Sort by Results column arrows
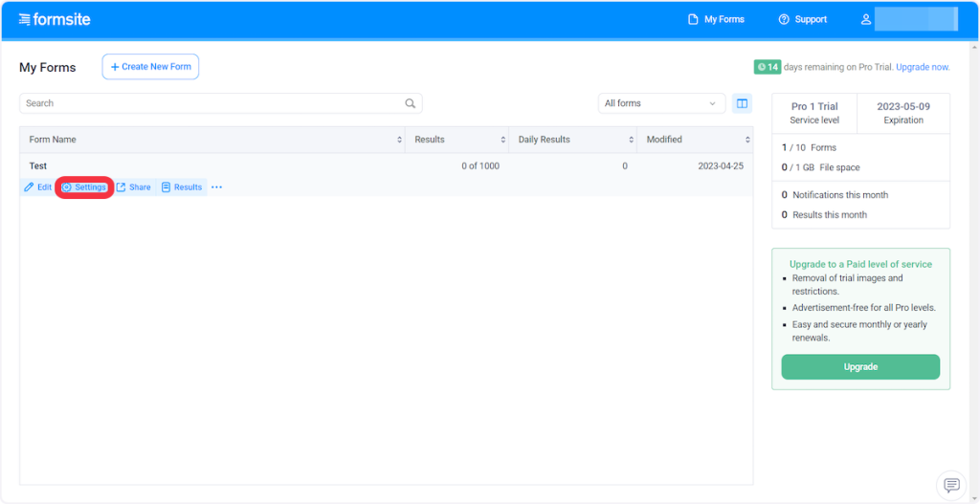Viewport: 980px width, 504px height. [501, 140]
